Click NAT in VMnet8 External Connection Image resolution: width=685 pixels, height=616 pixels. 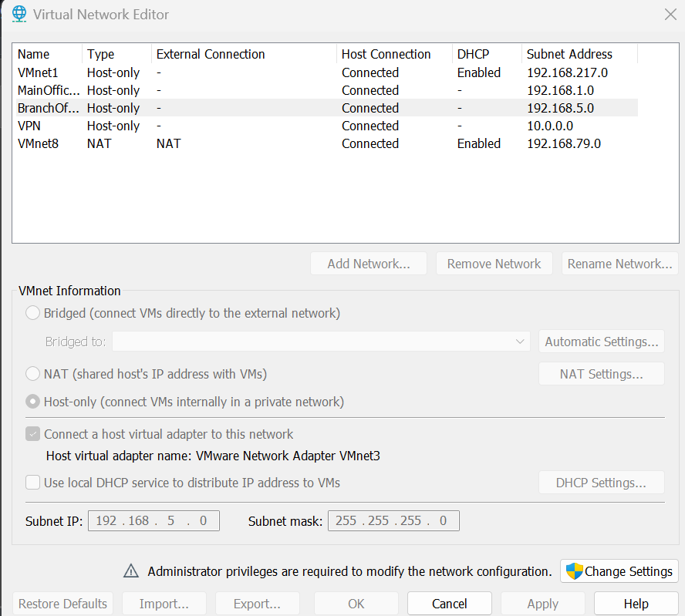coord(169,143)
